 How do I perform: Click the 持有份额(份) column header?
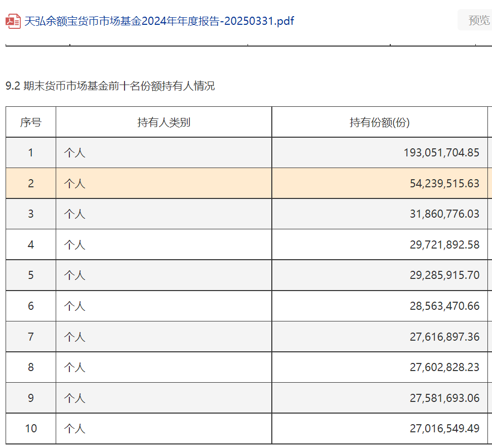(x=380, y=123)
